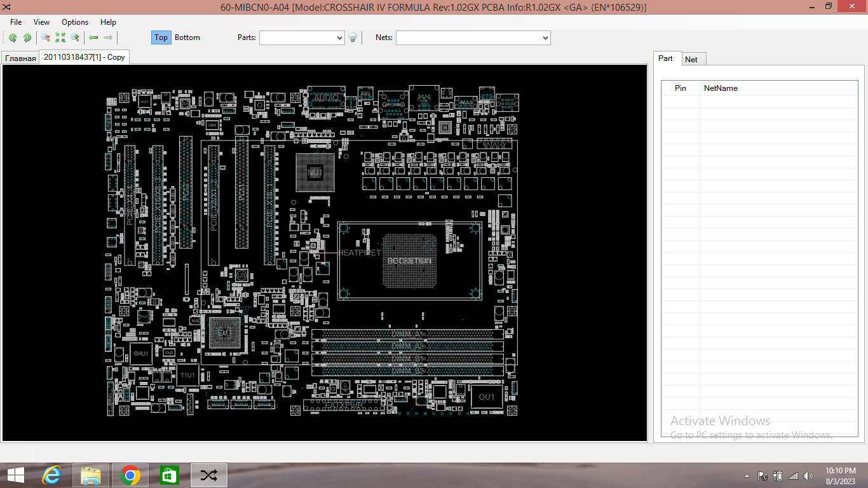Viewport: 868px width, 488px height.
Task: Click the rotate right (clockwise) icon
Action: [27, 37]
